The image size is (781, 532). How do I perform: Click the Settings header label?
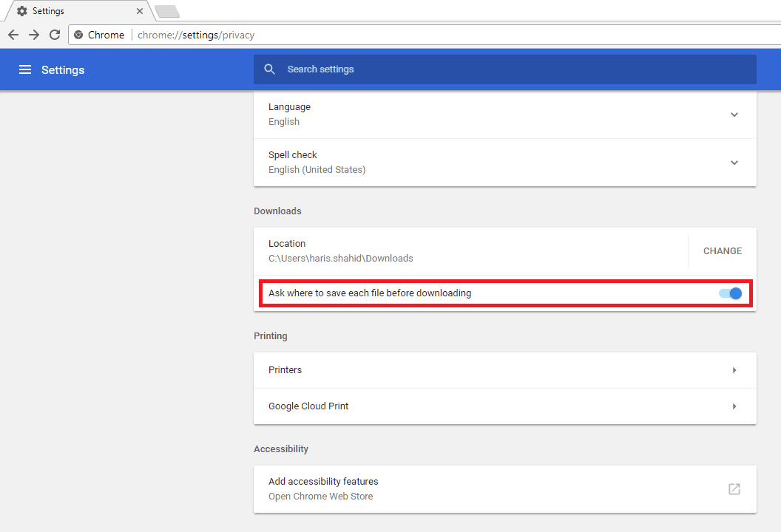63,69
